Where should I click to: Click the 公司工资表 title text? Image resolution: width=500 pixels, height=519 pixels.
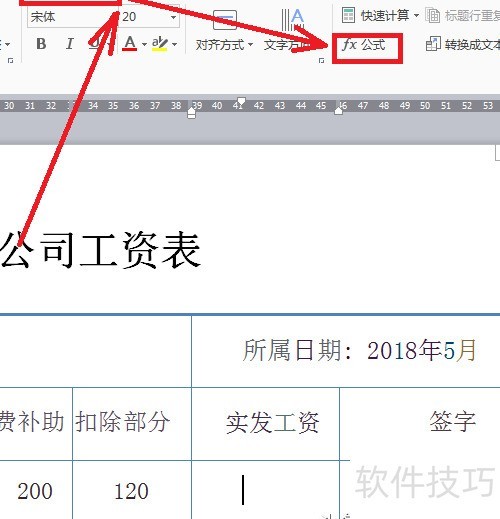click(x=100, y=250)
